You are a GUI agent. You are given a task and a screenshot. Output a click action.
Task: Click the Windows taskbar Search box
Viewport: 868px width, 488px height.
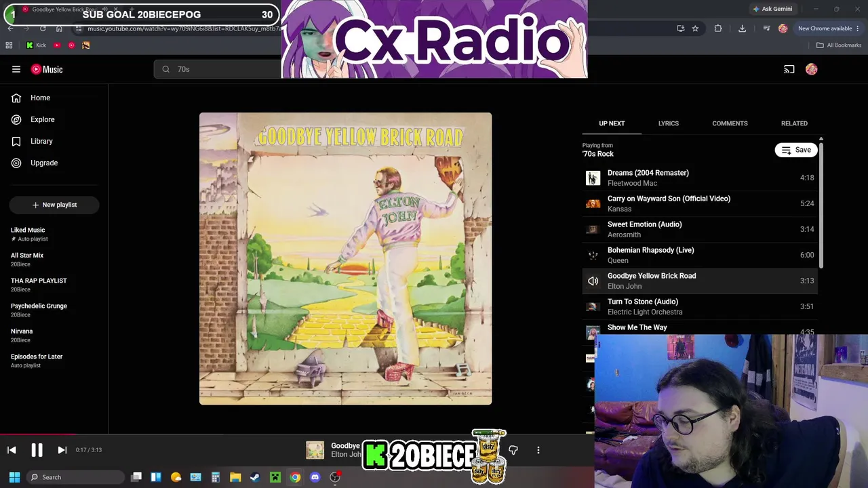(75, 477)
